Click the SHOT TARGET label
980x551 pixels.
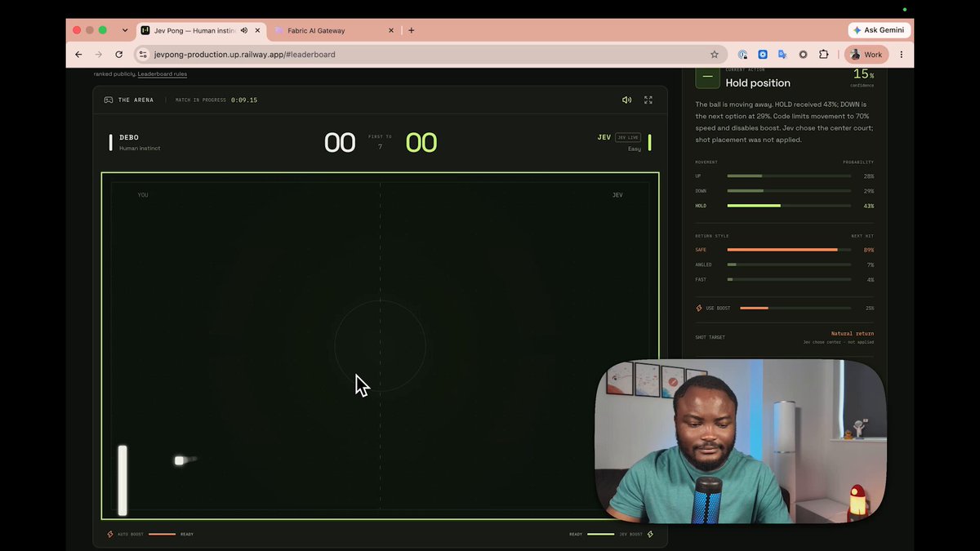pos(710,337)
